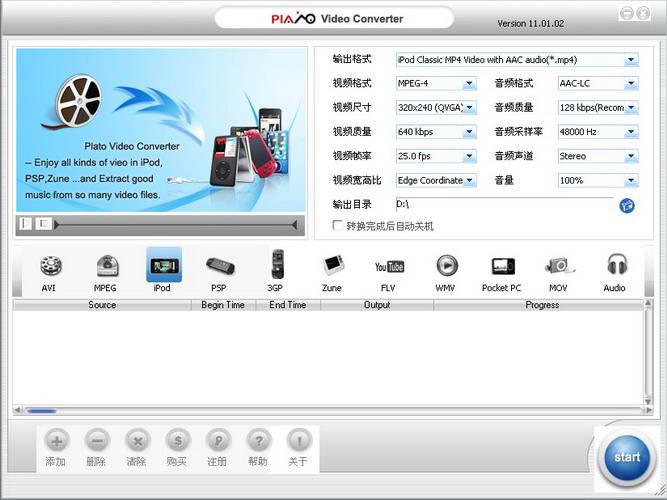Click the Source column header
The height and width of the screenshot is (500, 667).
(102, 305)
